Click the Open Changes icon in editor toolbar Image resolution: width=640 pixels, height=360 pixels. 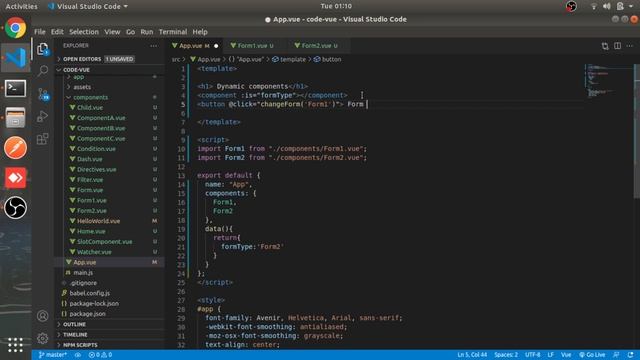(x=605, y=46)
